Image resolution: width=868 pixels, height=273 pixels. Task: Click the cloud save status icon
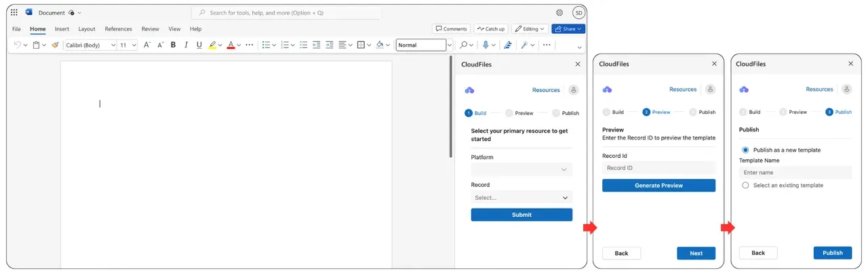71,12
